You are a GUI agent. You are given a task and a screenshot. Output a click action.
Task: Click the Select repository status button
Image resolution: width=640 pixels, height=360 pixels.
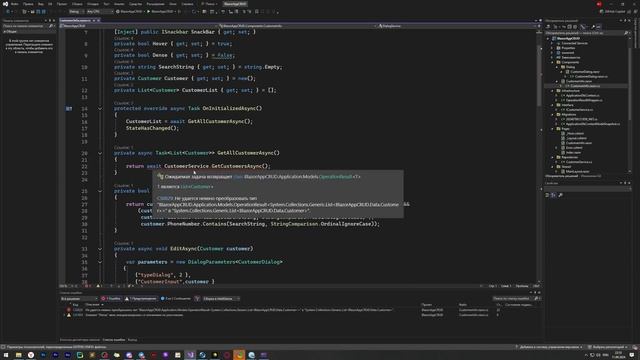[608, 347]
